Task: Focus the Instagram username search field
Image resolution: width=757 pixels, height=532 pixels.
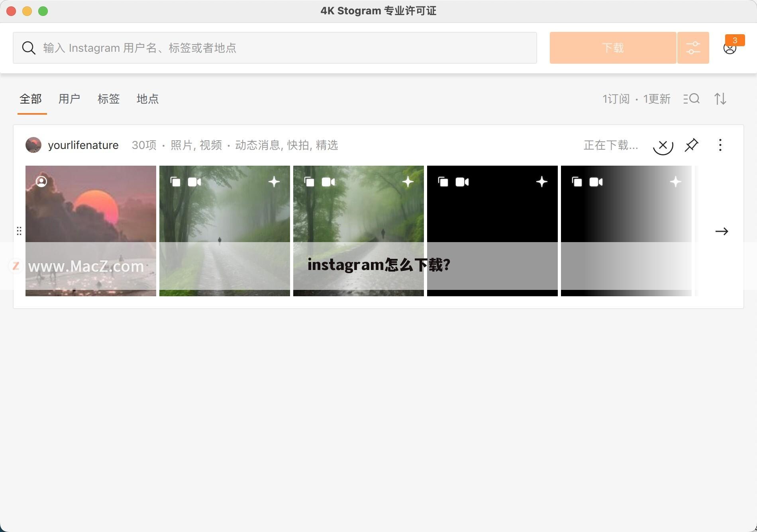Action: tap(275, 48)
